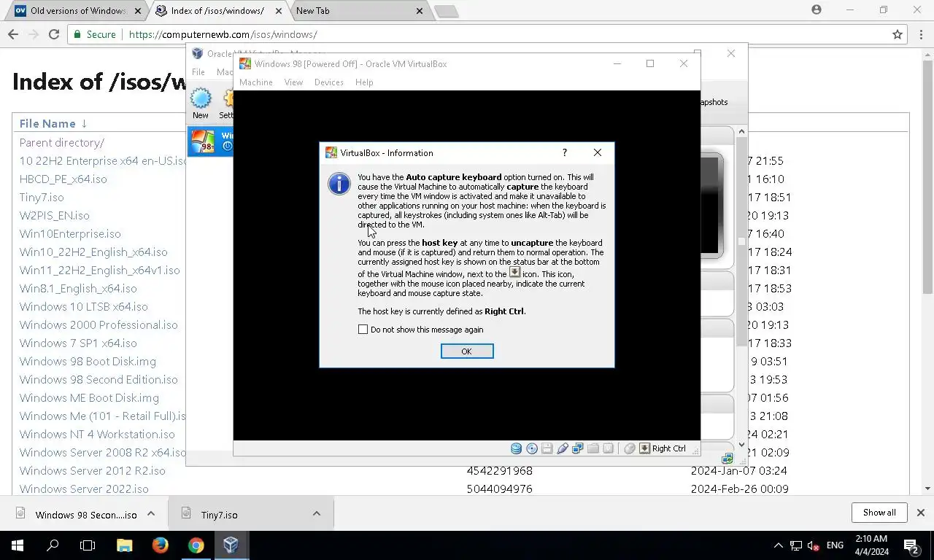Click Chrome's back arrow
The image size is (934, 560).
coord(13,34)
